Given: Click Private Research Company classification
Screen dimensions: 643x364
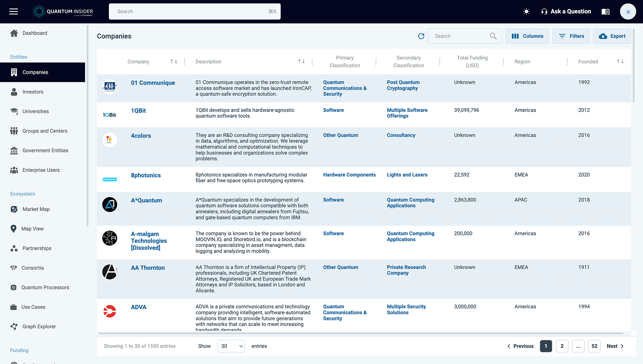Looking at the screenshot, I should (x=406, y=270).
